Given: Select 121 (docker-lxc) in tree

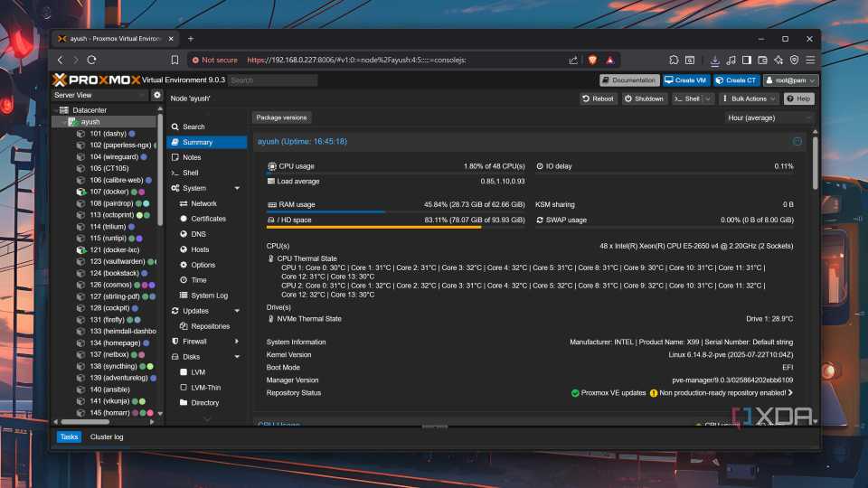Looking at the screenshot, I should [x=114, y=250].
